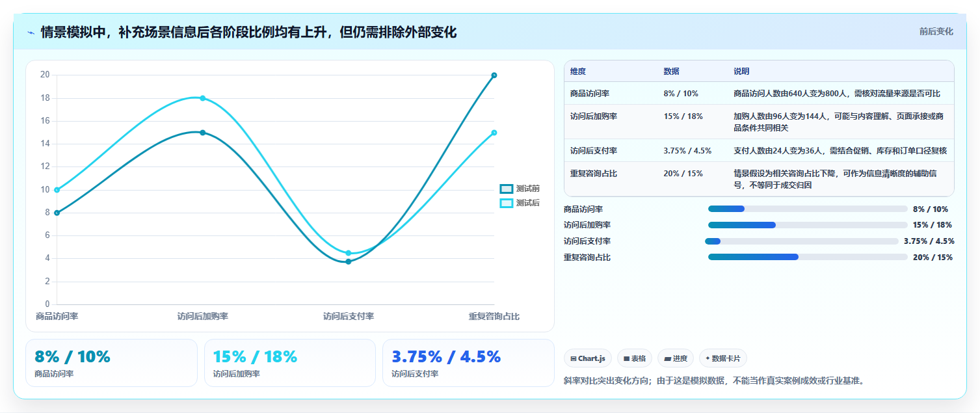This screenshot has height=413, width=980.
Task: Click 测试后 data point at 重复咨询占比
Action: click(494, 133)
